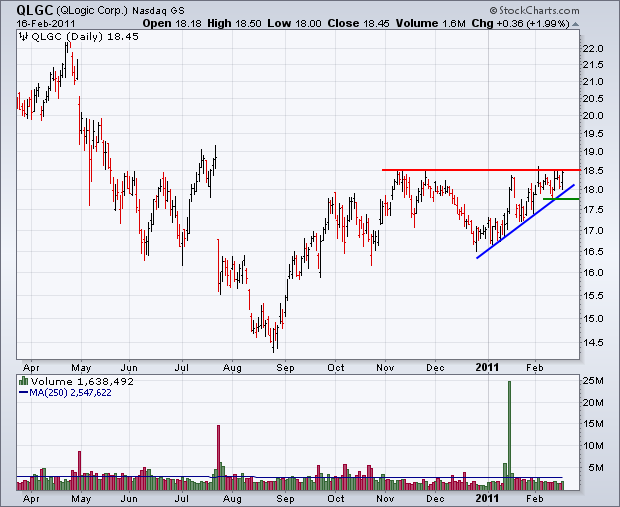Click the Low 18.00 value

[x=294, y=23]
